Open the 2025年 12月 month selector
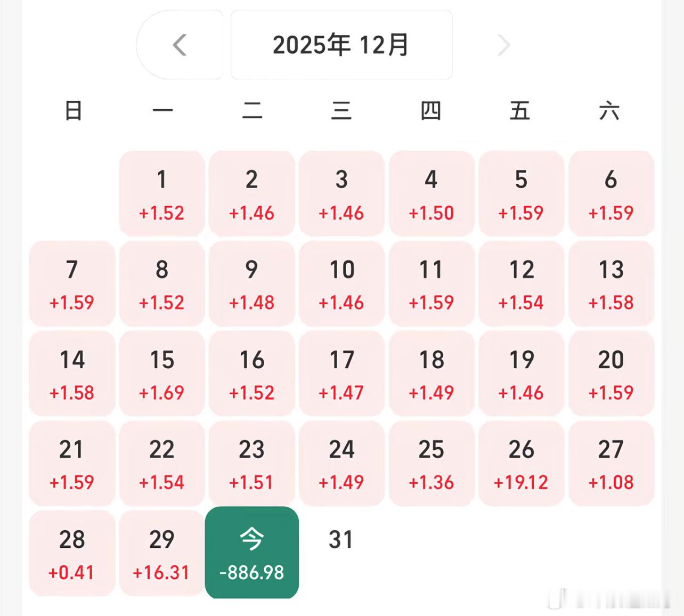 click(x=341, y=45)
